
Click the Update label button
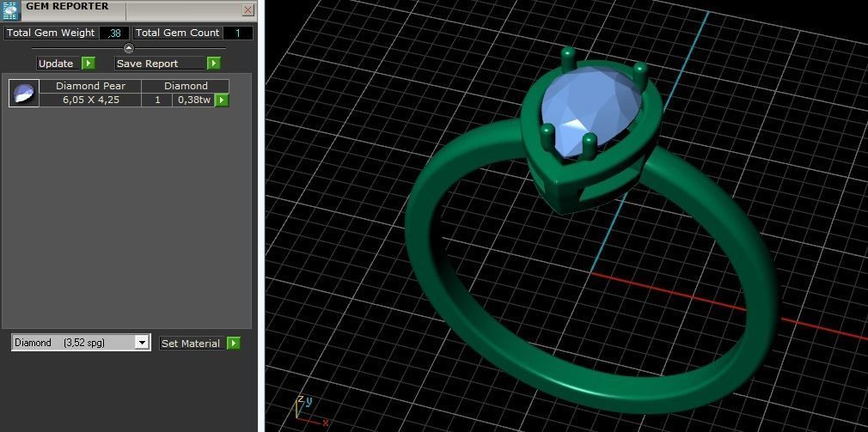[x=59, y=64]
